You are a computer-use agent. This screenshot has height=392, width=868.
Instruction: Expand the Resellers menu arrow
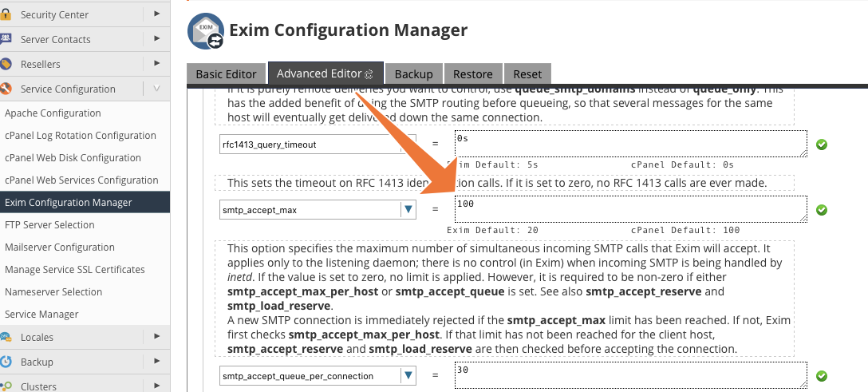tap(156, 64)
